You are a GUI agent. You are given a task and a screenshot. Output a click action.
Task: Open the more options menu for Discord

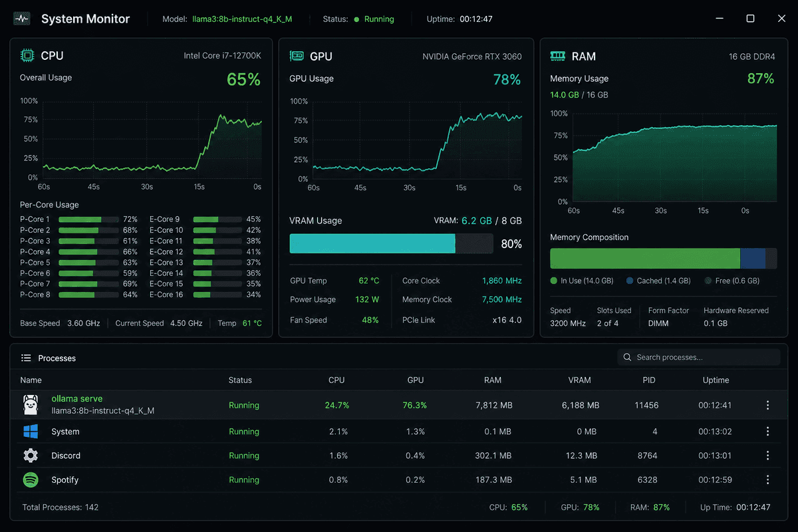tap(768, 456)
